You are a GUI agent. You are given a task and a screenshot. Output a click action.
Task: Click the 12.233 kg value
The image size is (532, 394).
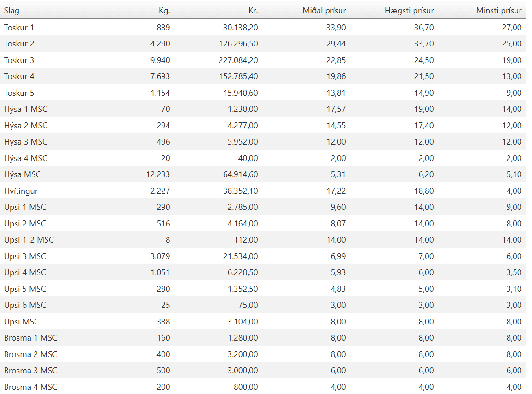click(x=158, y=174)
